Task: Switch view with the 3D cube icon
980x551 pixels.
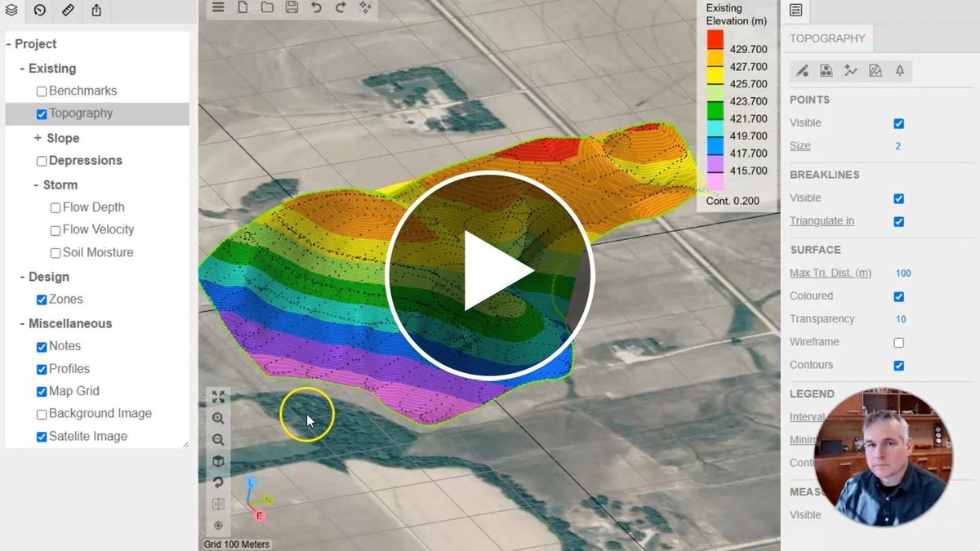Action: coord(218,461)
